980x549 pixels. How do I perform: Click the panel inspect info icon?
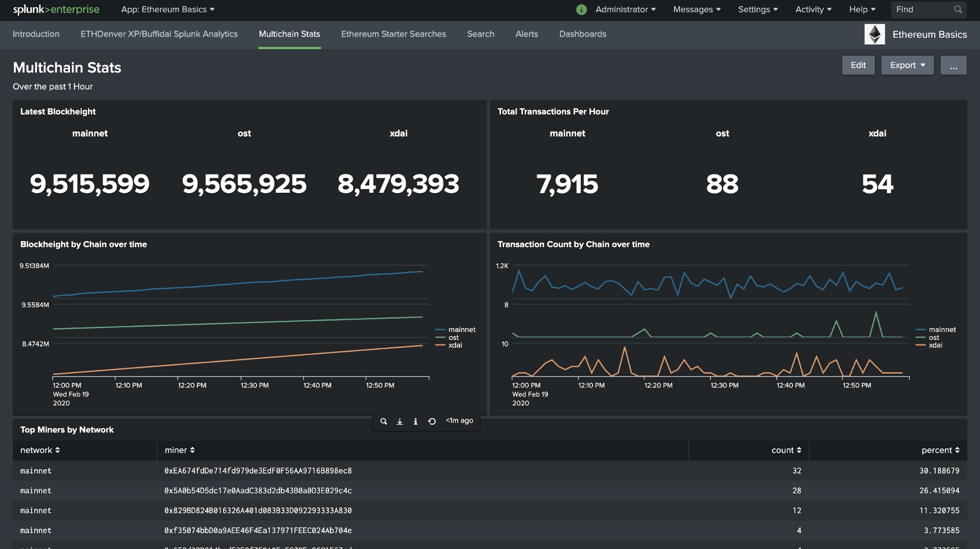[415, 421]
